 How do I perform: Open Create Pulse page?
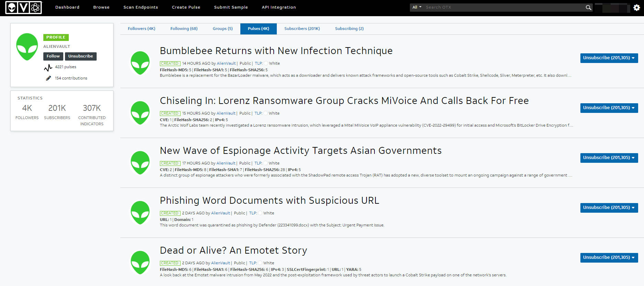pyautogui.click(x=186, y=7)
